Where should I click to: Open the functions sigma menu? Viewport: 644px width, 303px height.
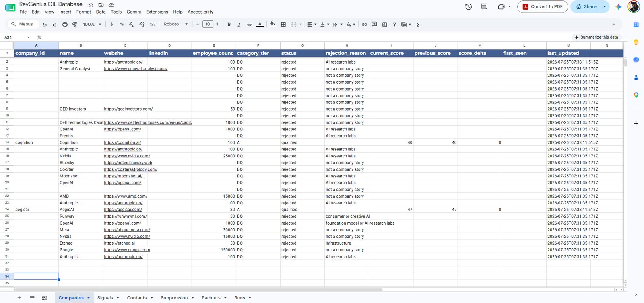418,24
